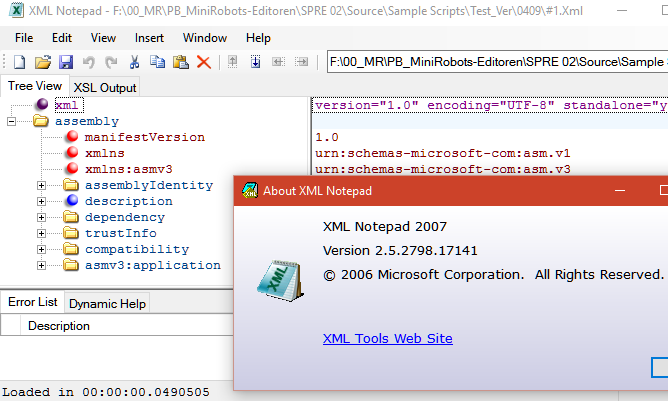Open the View menu

click(103, 38)
